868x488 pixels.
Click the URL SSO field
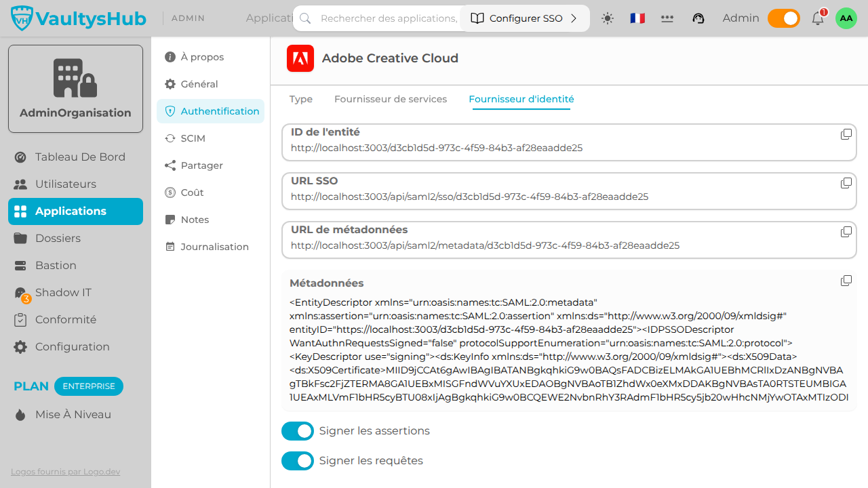tap(569, 190)
